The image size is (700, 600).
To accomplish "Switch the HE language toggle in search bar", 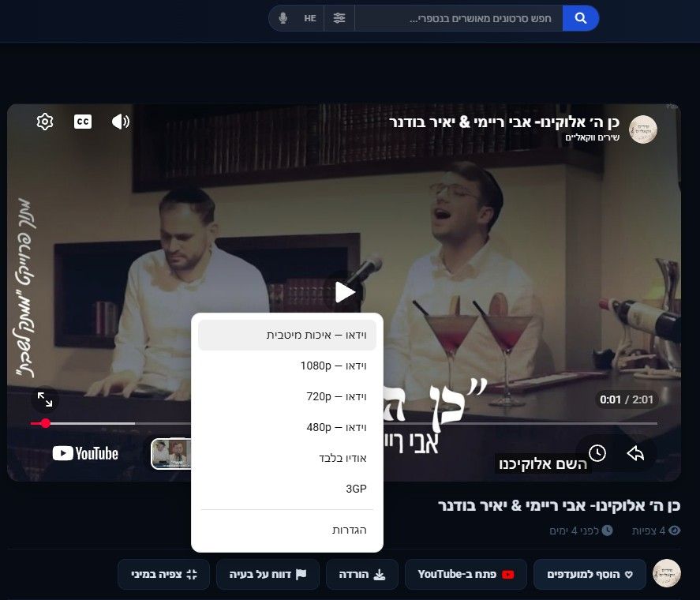I will [310, 18].
